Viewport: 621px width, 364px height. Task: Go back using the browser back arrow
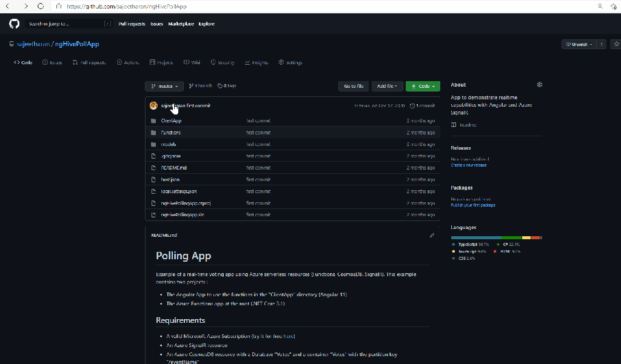point(7,6)
